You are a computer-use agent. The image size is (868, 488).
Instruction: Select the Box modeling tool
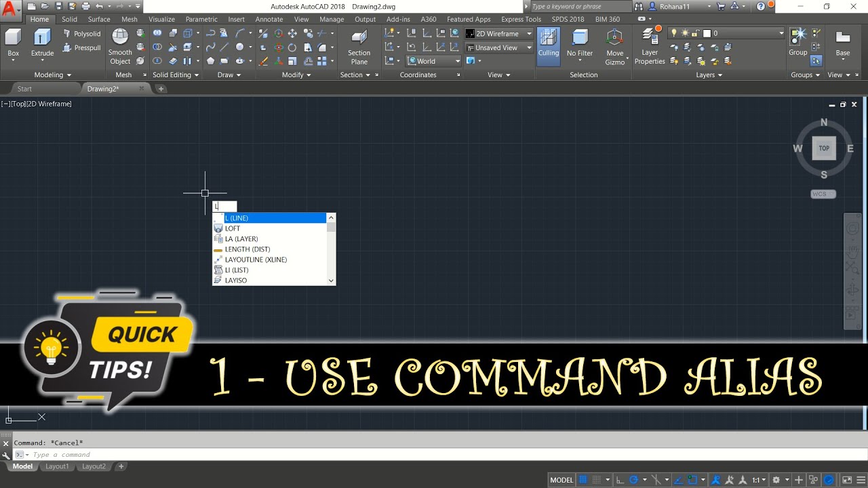pos(13,43)
